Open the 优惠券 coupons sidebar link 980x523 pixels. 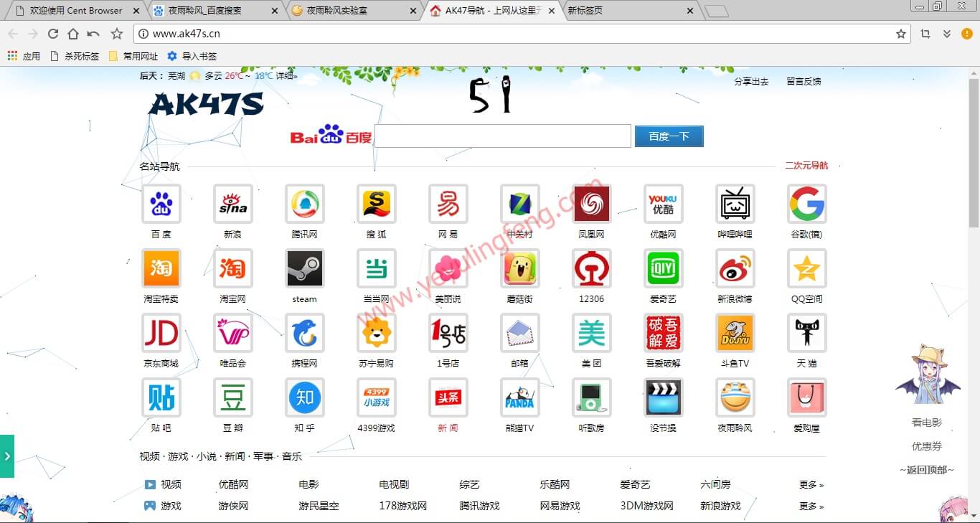(x=927, y=446)
